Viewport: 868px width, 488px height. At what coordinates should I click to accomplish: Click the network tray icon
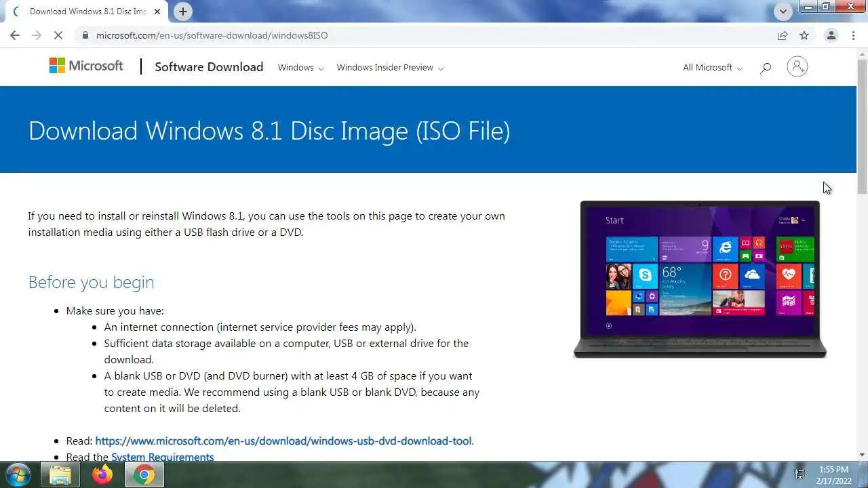(x=800, y=474)
